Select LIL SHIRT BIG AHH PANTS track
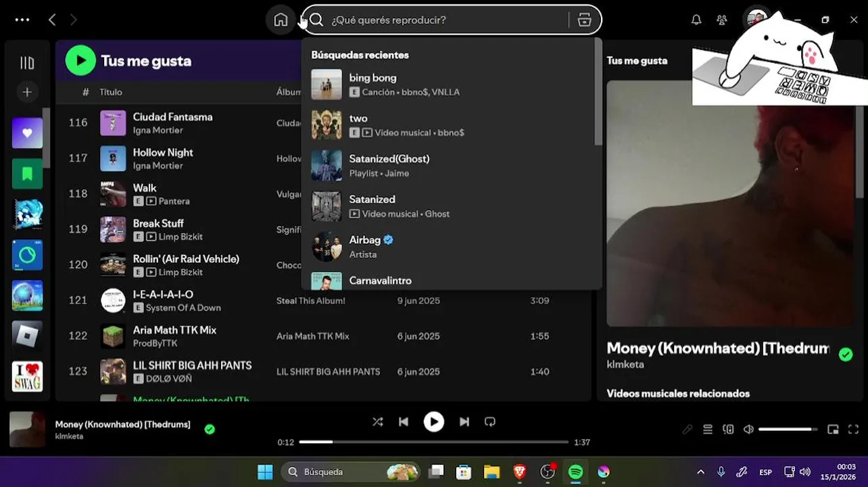868x487 pixels. (192, 365)
